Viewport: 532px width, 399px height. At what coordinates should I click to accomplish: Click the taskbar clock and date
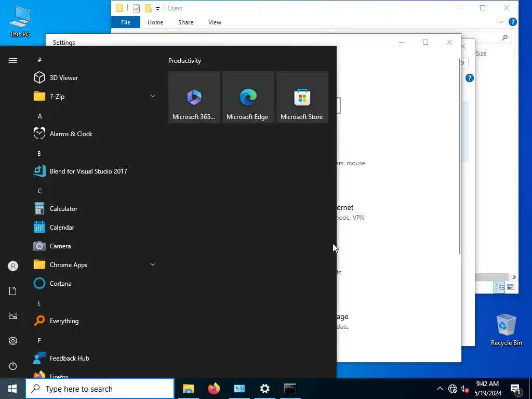coord(487,389)
